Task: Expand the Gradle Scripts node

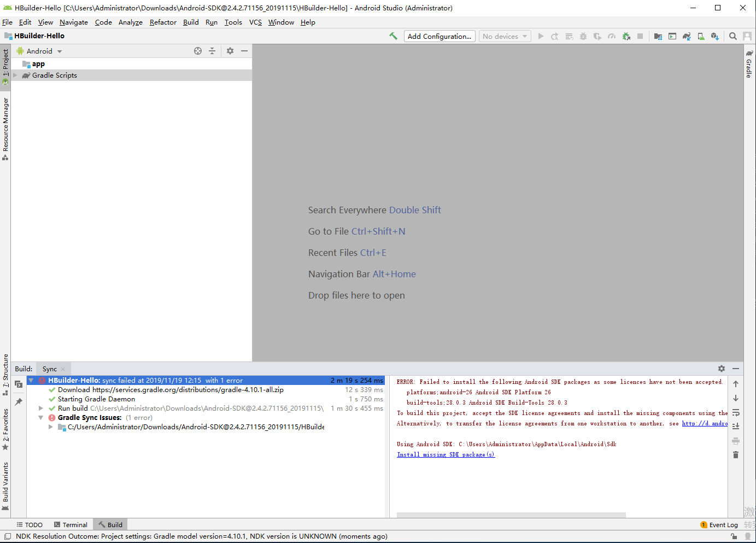Action: pyautogui.click(x=15, y=75)
